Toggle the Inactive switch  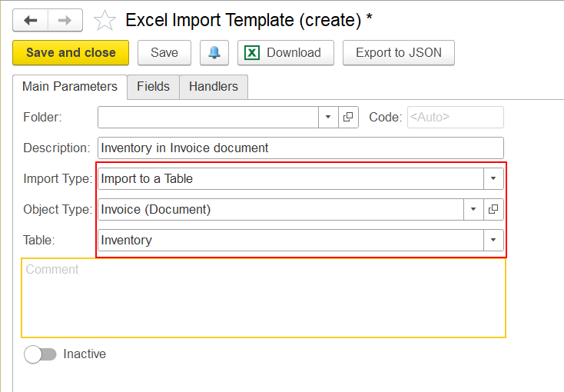pos(40,354)
